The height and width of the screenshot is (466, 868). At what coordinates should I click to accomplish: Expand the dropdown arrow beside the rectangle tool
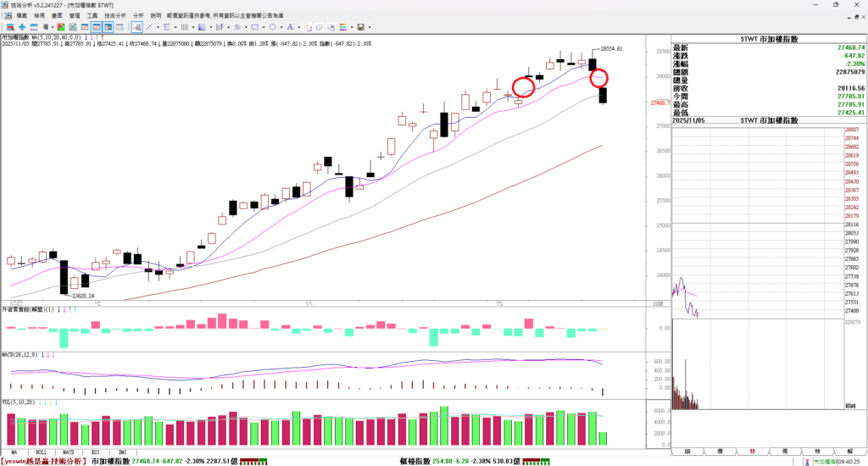(264, 27)
